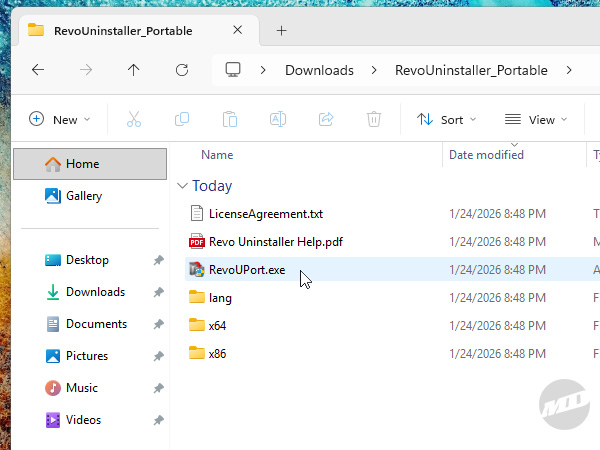Screen dimensions: 600x450
Task: Select the RevoUPort.exe file
Action: [x=247, y=270]
